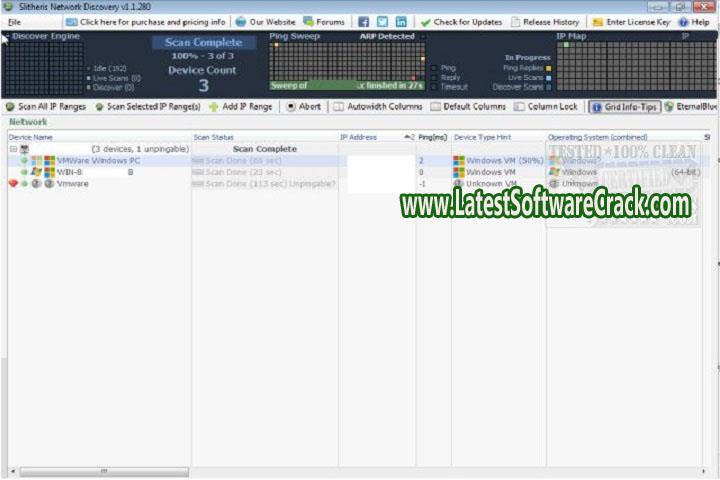Click Windows logo icon in VMWare Windows PC row
The height and width of the screenshot is (480, 720).
pos(50,160)
